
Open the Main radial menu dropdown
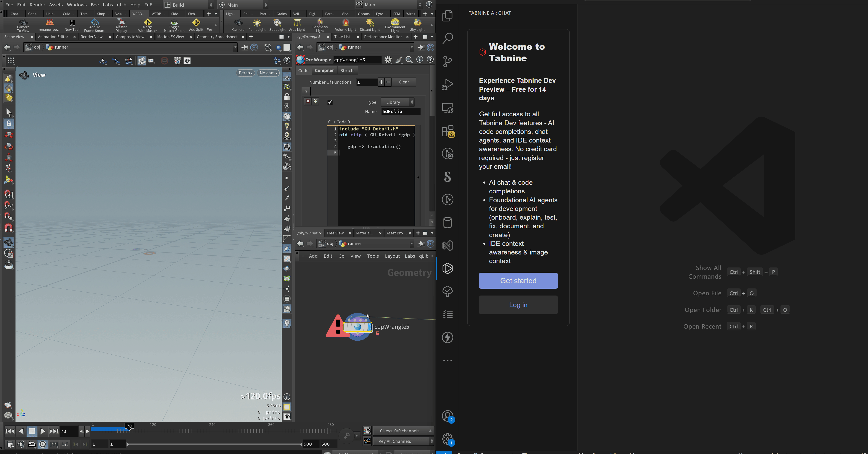tap(243, 5)
